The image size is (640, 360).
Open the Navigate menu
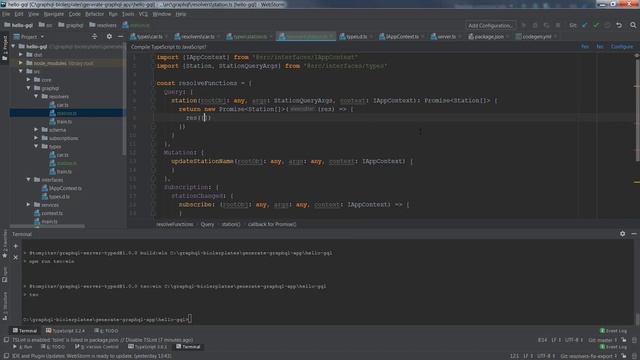53,14
